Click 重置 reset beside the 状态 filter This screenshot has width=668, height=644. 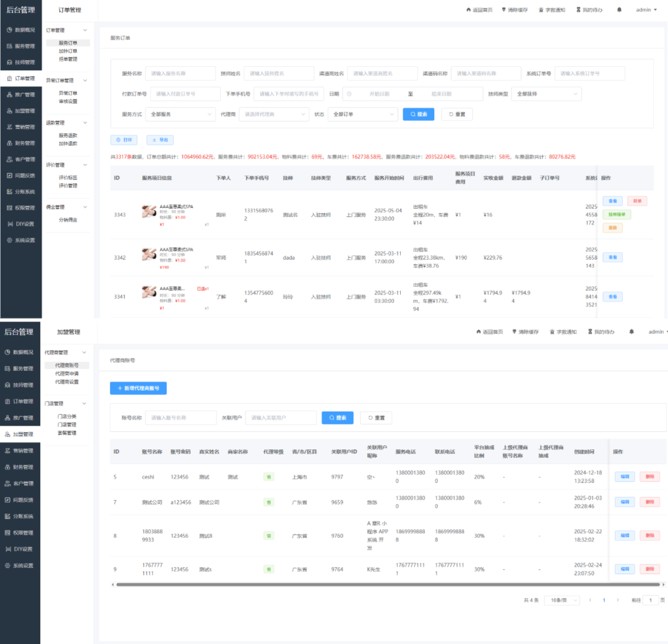tap(456, 114)
